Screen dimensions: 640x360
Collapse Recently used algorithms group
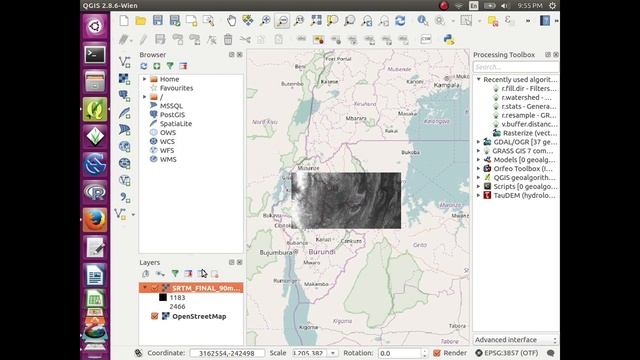click(x=479, y=80)
